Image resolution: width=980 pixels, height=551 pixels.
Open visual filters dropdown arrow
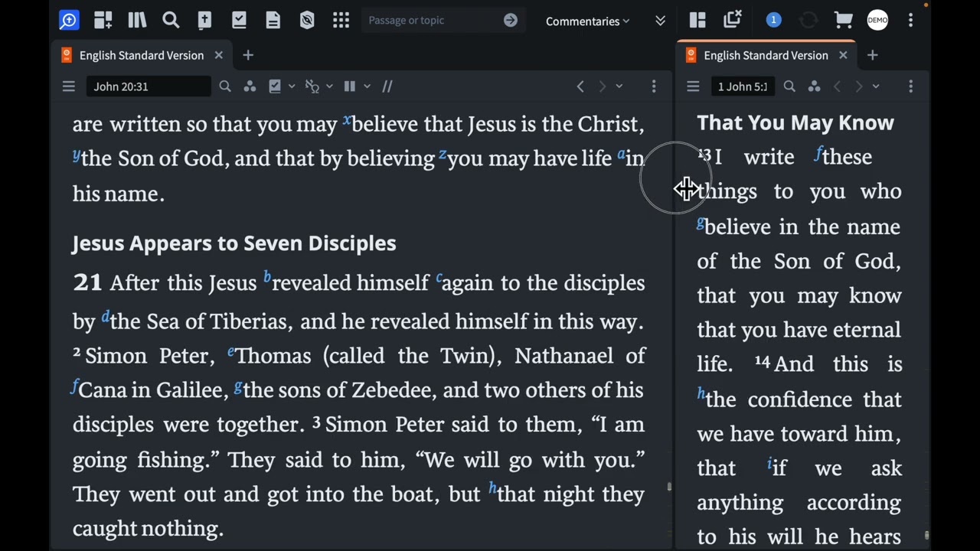292,86
